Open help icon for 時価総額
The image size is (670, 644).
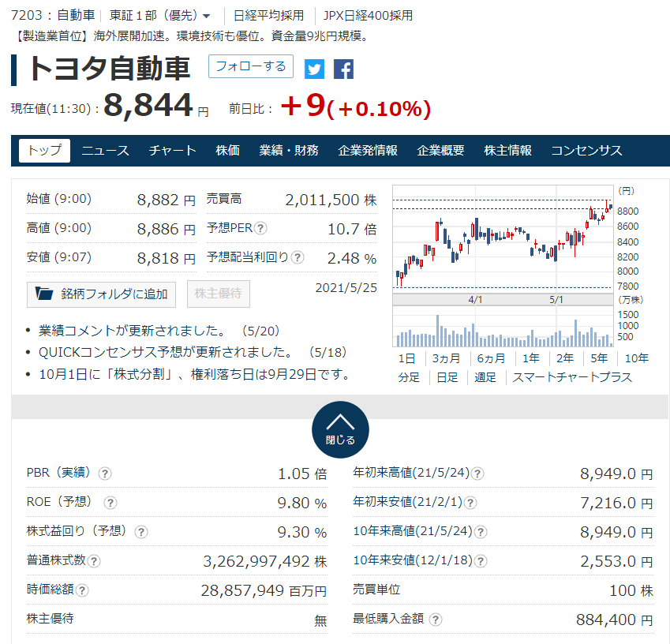click(x=81, y=590)
